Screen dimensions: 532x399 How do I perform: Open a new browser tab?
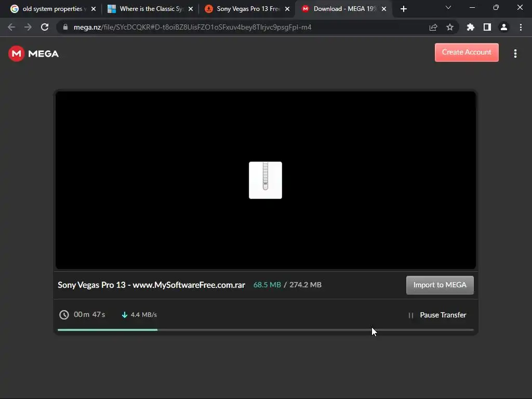403,9
